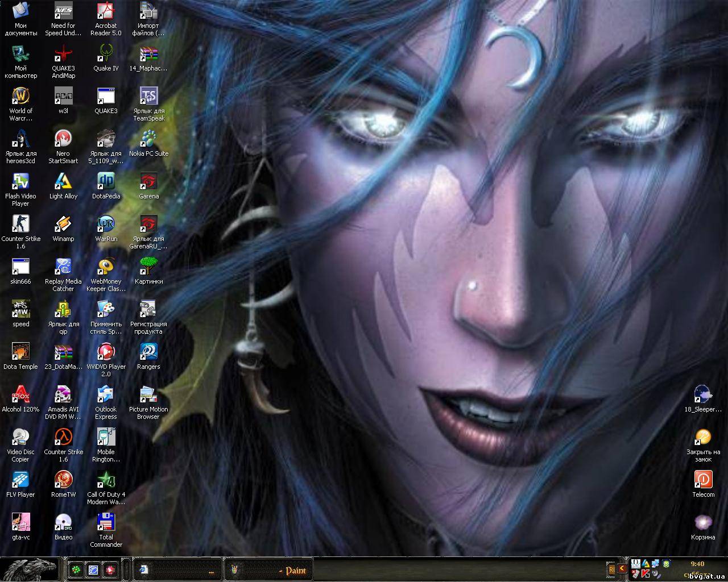Viewport: 728px width, 582px height.
Task: Click the Kaspersky icon in system tray
Action: tap(646, 574)
